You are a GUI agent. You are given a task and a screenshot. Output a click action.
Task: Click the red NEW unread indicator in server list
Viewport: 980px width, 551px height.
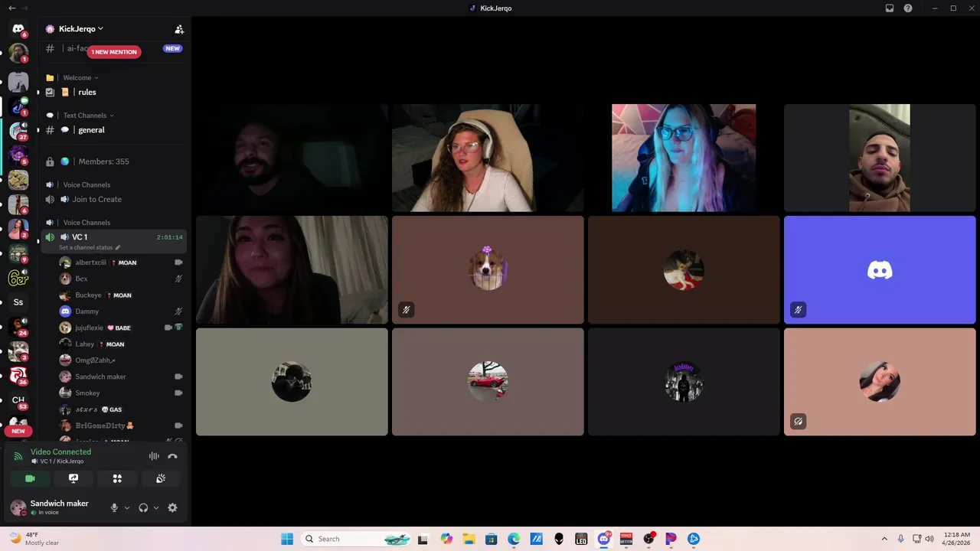coord(18,431)
